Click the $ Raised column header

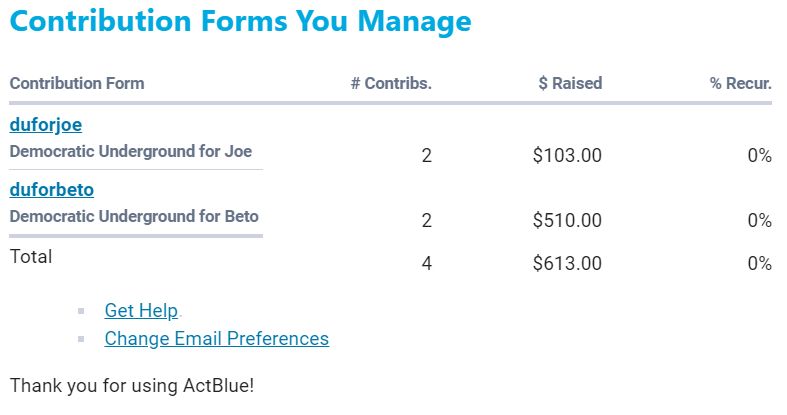570,84
